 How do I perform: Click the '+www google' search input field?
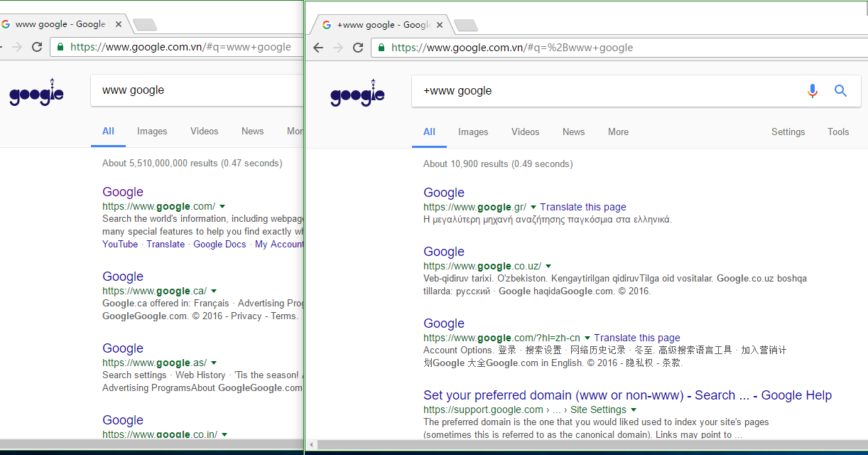pos(611,91)
